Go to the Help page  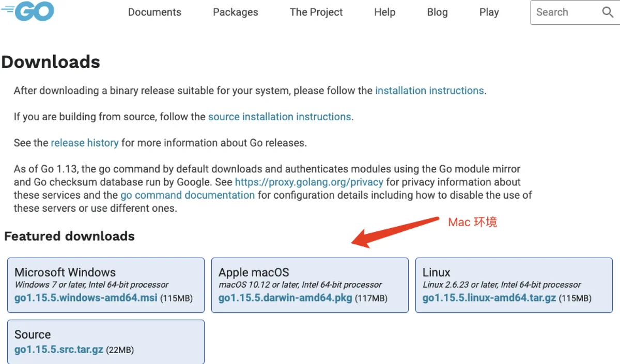pyautogui.click(x=385, y=12)
